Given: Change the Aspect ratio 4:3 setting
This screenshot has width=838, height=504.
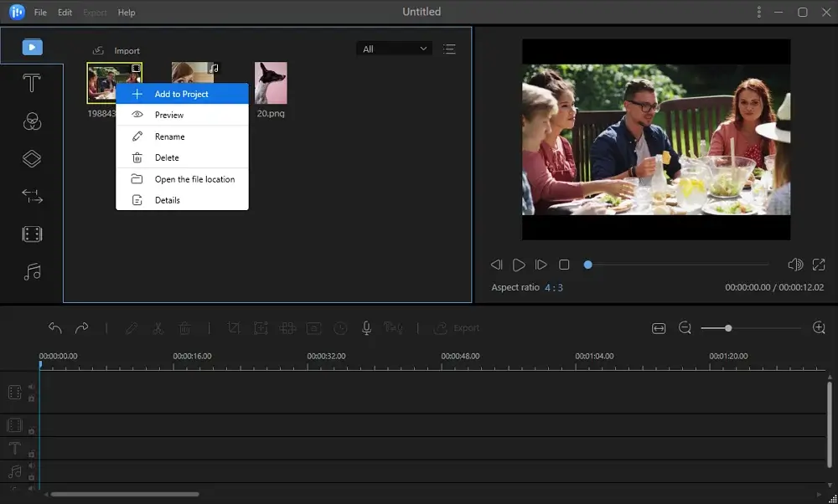Looking at the screenshot, I should 554,286.
